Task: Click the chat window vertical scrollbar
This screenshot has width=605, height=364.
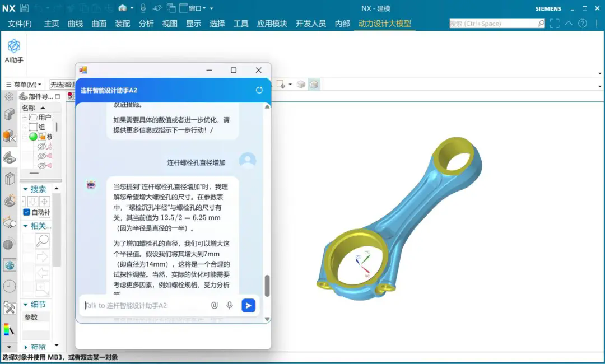Action: [x=267, y=286]
